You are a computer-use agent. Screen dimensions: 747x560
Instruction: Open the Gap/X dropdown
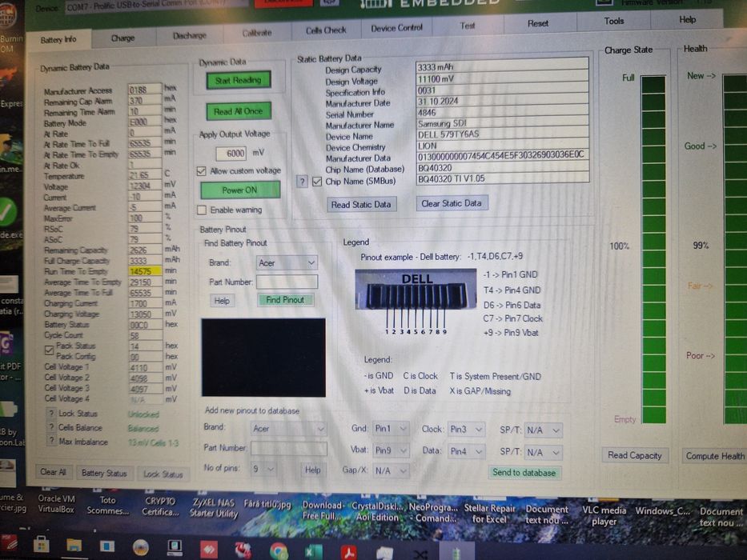click(391, 471)
